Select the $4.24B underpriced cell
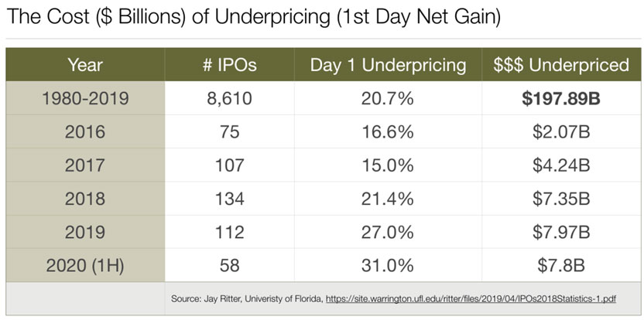The width and height of the screenshot is (644, 320). 561,165
